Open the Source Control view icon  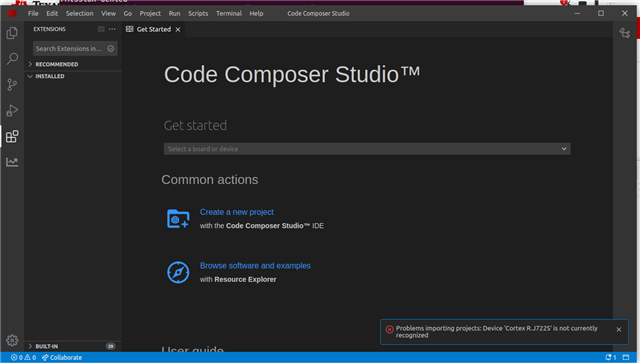[12, 85]
